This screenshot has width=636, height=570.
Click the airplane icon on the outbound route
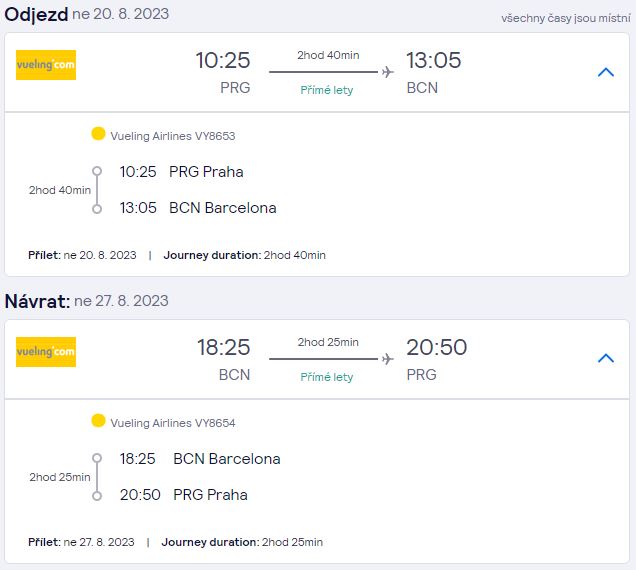click(388, 72)
